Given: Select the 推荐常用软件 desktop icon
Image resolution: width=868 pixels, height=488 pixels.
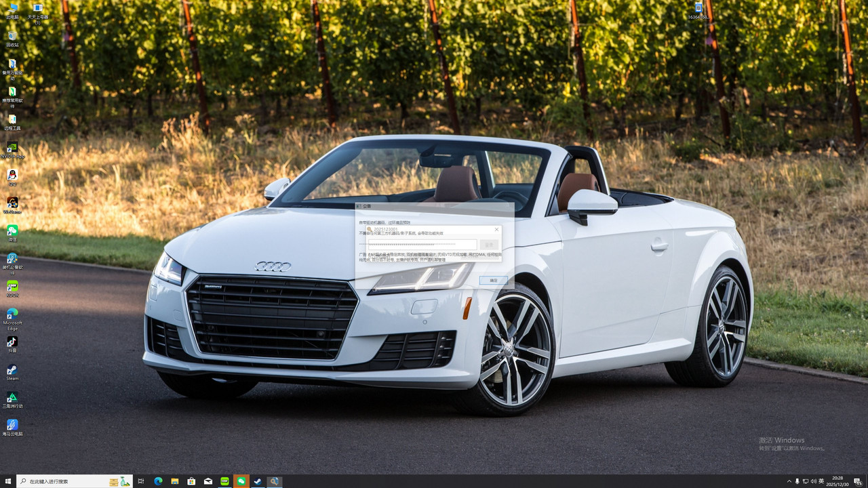Looking at the screenshot, I should (12, 98).
